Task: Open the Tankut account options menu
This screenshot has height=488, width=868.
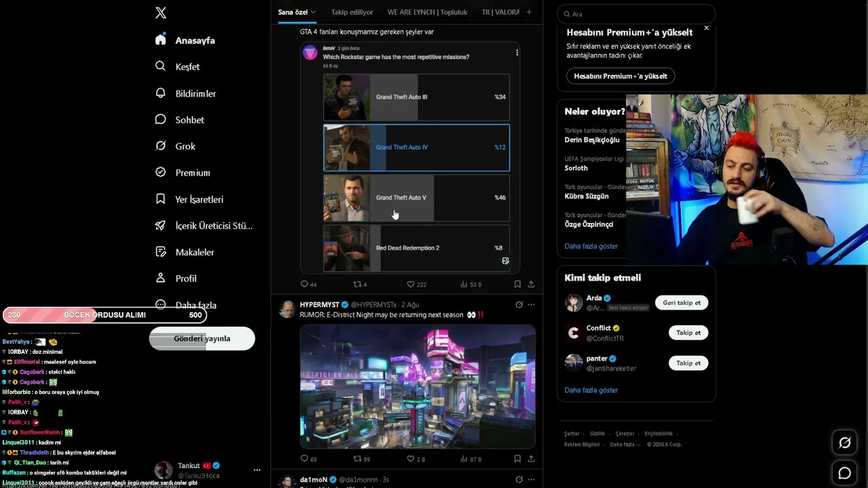Action: click(x=257, y=470)
